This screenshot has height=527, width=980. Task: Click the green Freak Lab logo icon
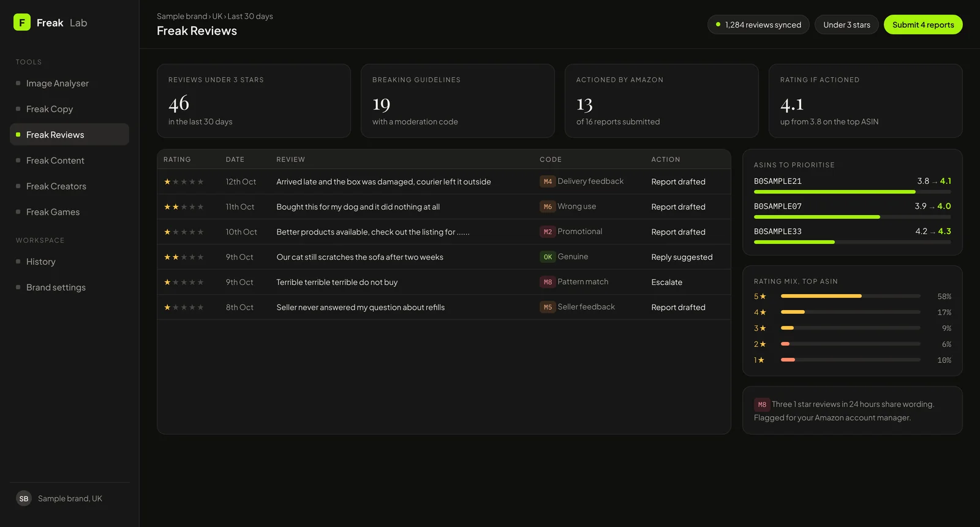coord(22,22)
